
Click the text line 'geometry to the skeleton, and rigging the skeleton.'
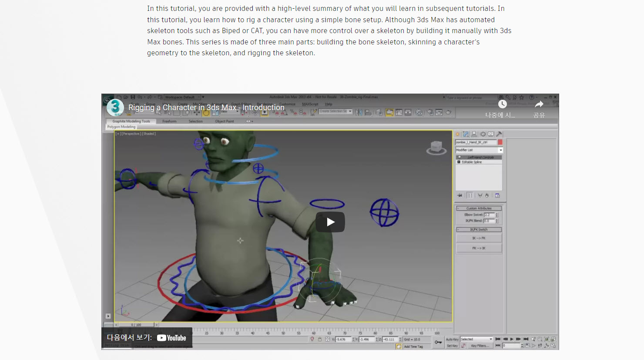tap(231, 53)
